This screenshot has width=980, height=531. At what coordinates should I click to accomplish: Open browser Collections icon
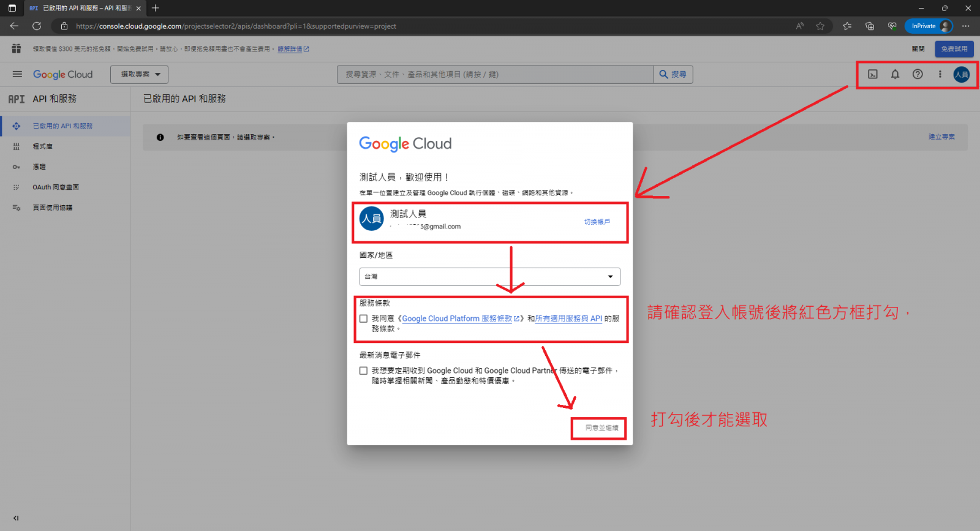pos(870,26)
